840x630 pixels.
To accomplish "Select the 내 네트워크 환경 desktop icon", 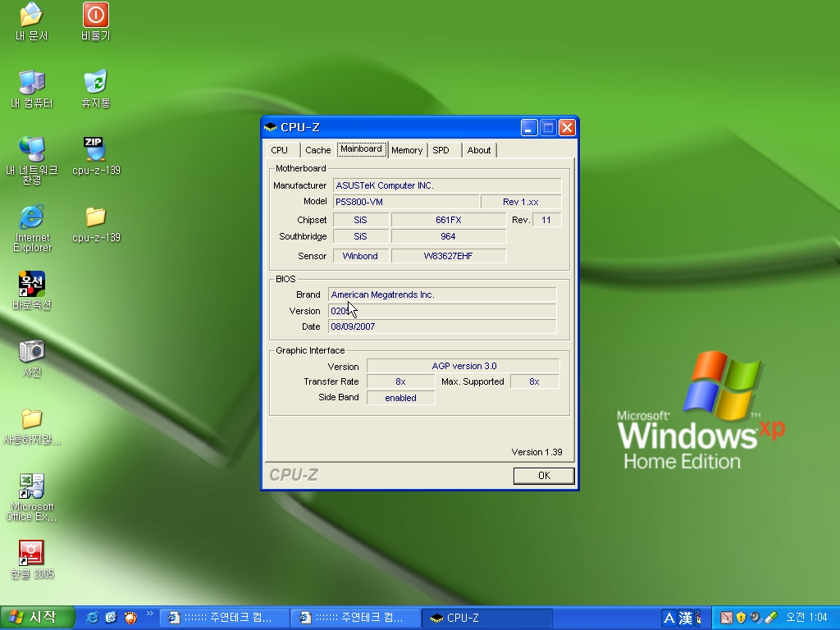I will 32,161.
